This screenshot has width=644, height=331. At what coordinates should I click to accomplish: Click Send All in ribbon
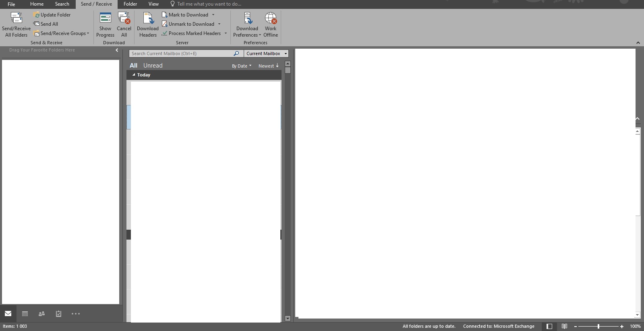tap(46, 24)
